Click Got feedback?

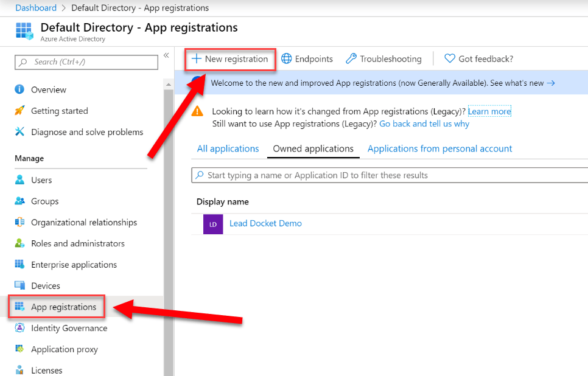pos(478,58)
